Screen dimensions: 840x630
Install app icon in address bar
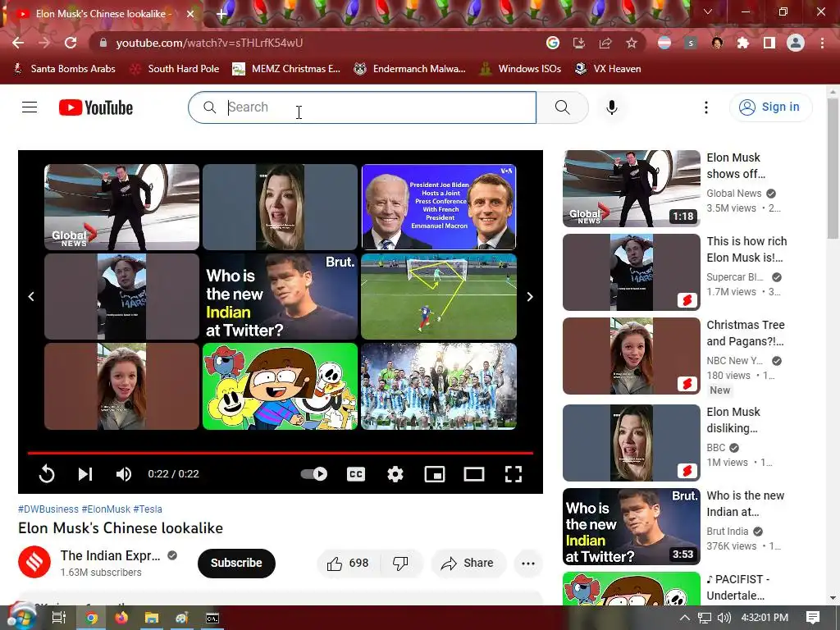click(579, 43)
